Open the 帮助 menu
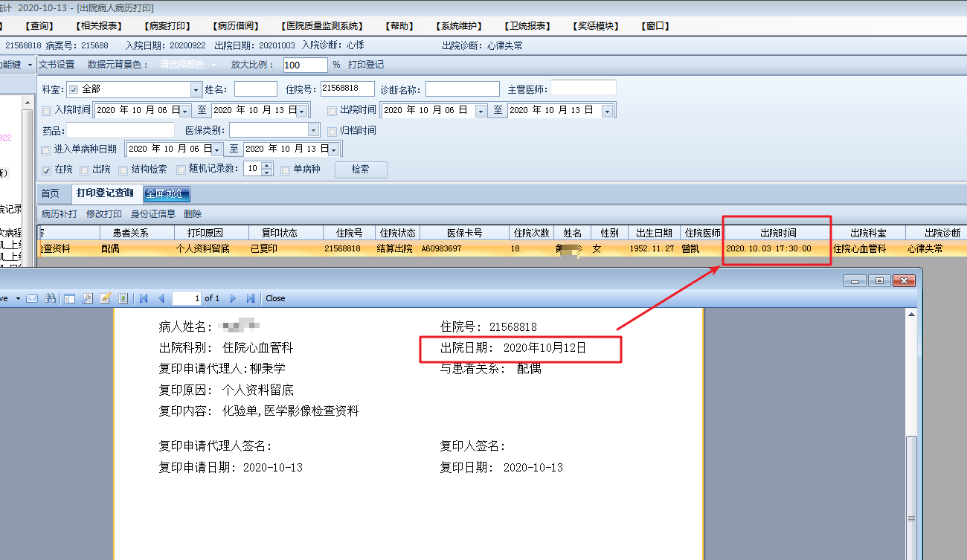 (x=401, y=26)
